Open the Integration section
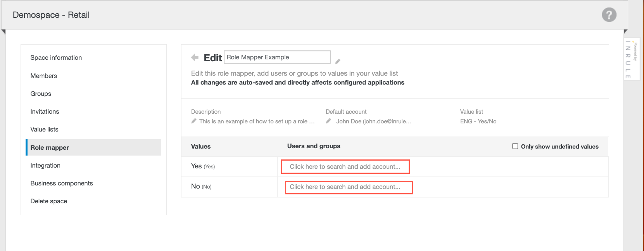Image resolution: width=644 pixels, height=251 pixels. [x=45, y=165]
